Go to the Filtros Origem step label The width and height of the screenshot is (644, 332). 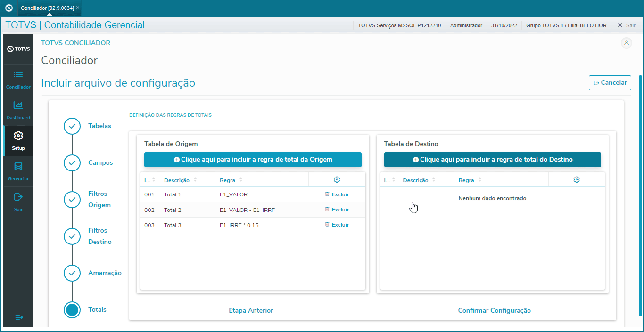pos(99,200)
